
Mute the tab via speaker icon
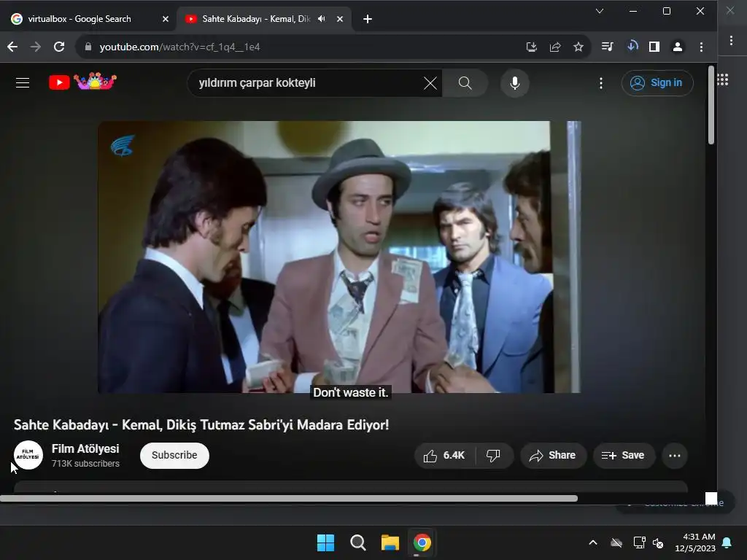click(x=322, y=19)
